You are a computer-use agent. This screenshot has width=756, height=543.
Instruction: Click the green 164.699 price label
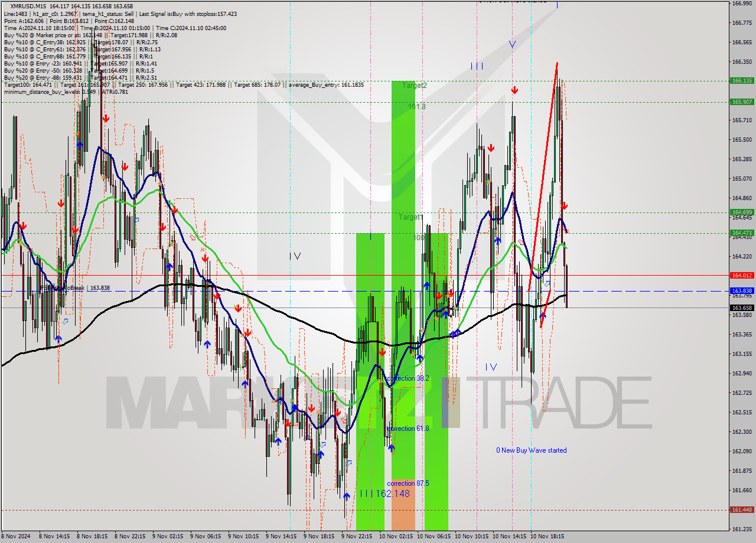[x=742, y=212]
